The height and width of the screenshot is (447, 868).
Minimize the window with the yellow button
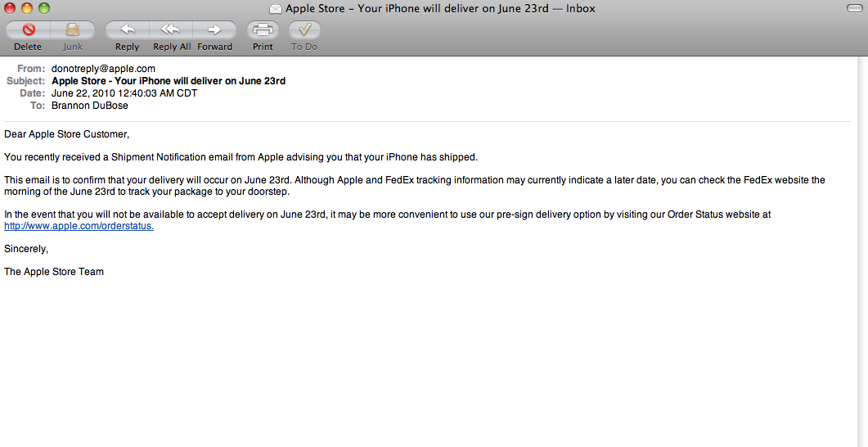[x=26, y=8]
